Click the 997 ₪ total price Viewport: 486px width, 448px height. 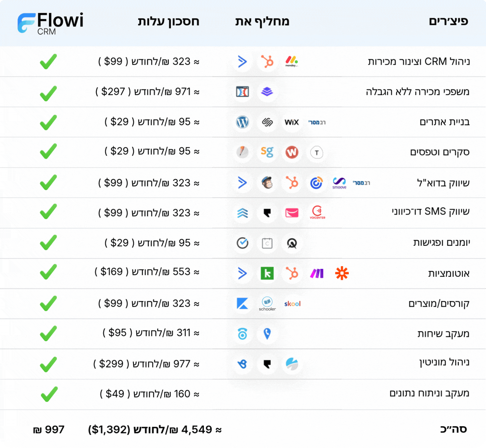point(49,430)
